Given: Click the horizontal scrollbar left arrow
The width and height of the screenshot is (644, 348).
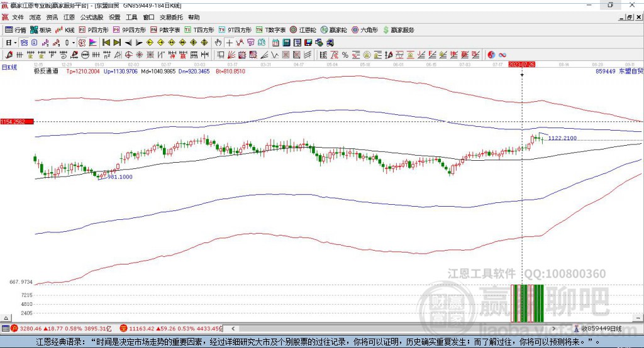Looking at the screenshot, I should pyautogui.click(x=233, y=329).
